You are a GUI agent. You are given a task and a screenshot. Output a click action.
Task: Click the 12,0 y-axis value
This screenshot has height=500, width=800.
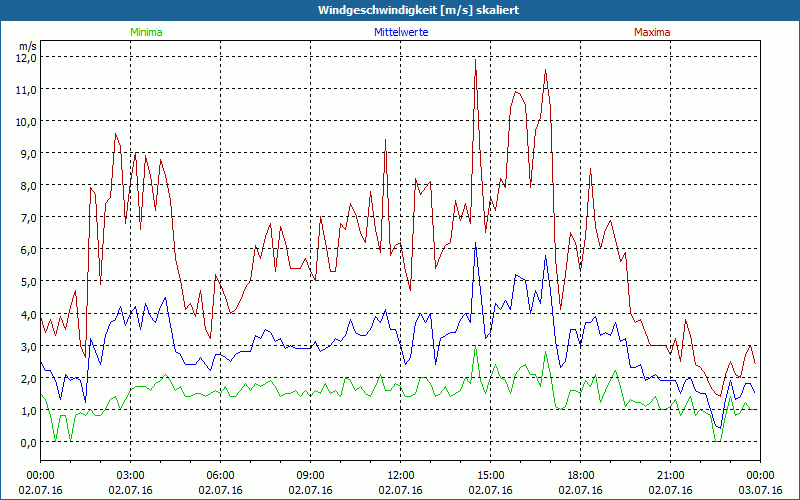(26, 57)
